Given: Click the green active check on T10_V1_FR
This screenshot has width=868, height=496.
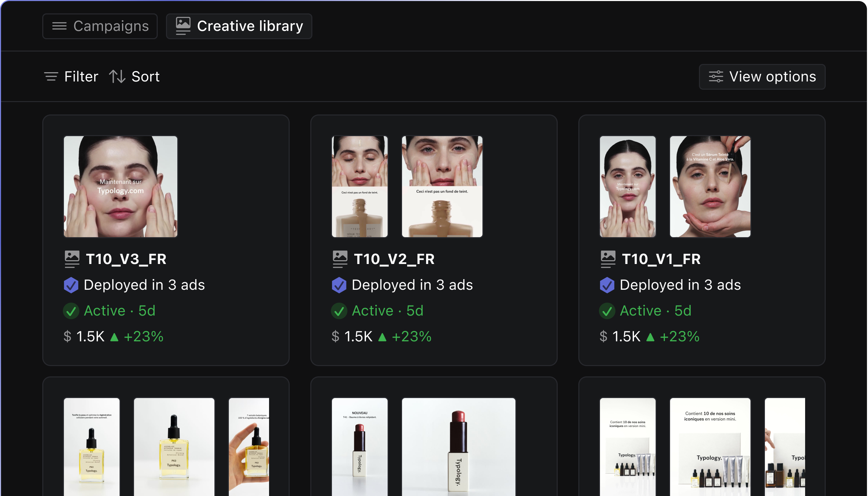Looking at the screenshot, I should (607, 311).
